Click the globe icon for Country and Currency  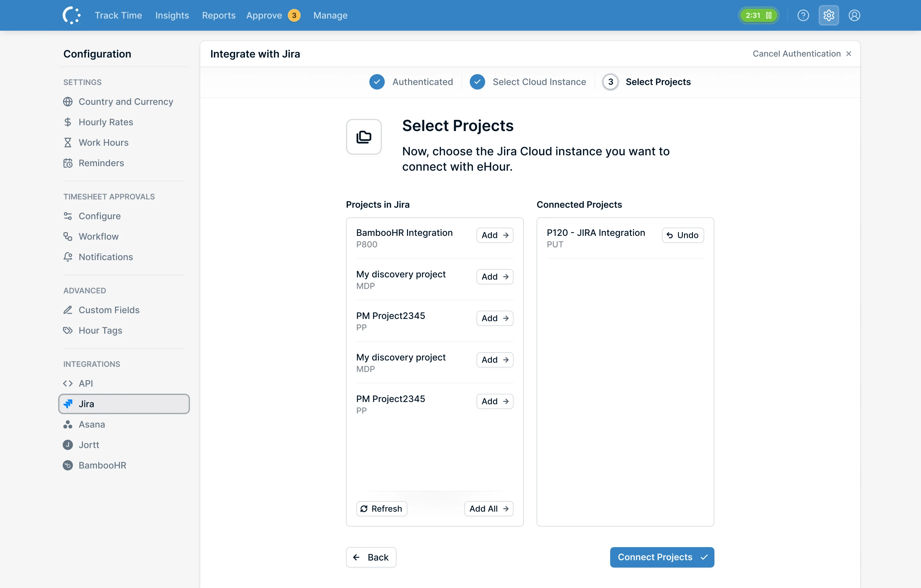pos(68,102)
